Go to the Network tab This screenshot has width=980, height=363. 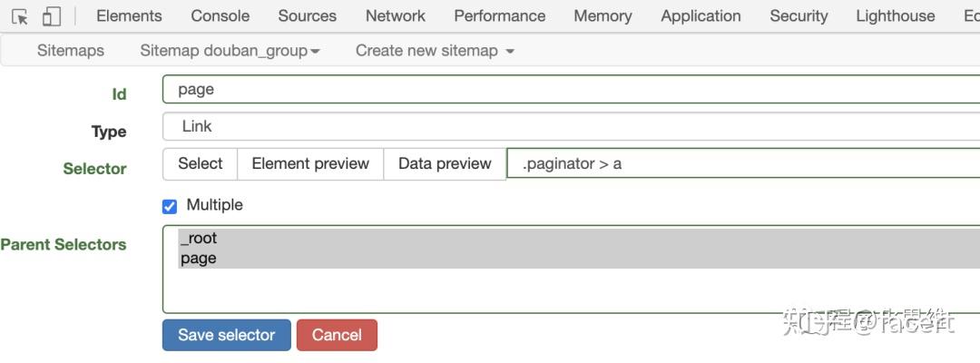(x=396, y=16)
